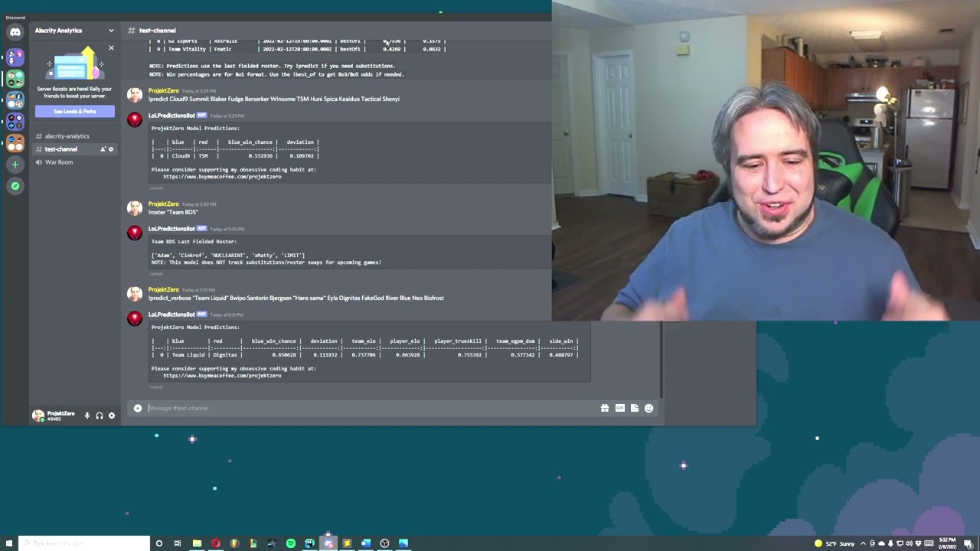Screen dimensions: 980x551
Task: Open File Explorer from the taskbar
Action: click(197, 543)
